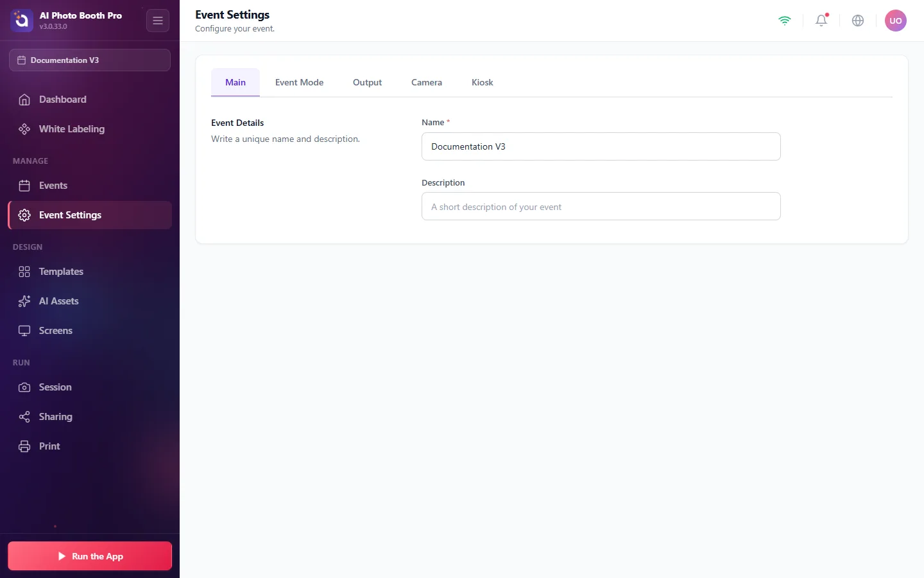
Task: Focus the Name field containing Documentation V3
Action: [601, 146]
